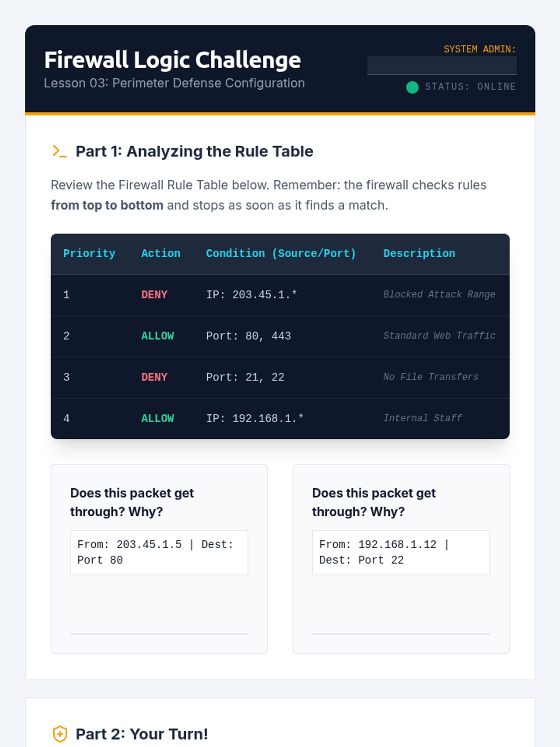
Task: Click the shield icon beside Part 2
Action: [x=60, y=734]
